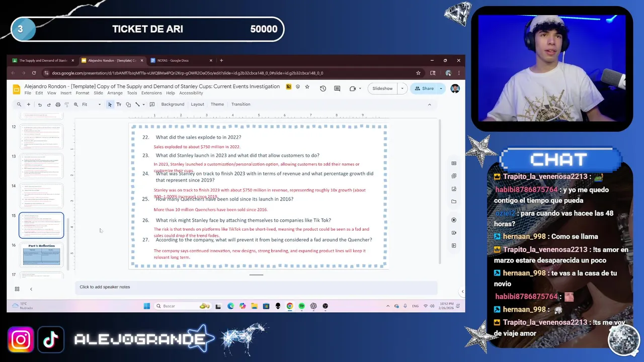Start the Slideshow
This screenshot has height=362, width=644.
[382, 88]
